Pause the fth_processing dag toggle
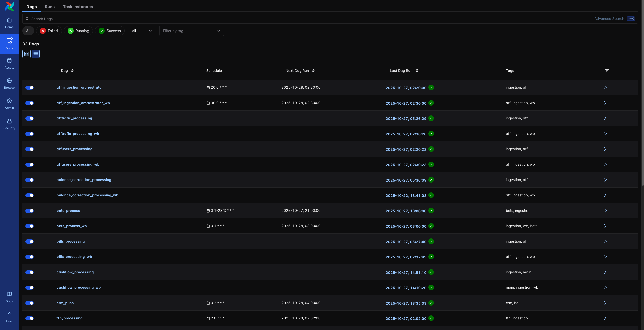 [x=30, y=318]
